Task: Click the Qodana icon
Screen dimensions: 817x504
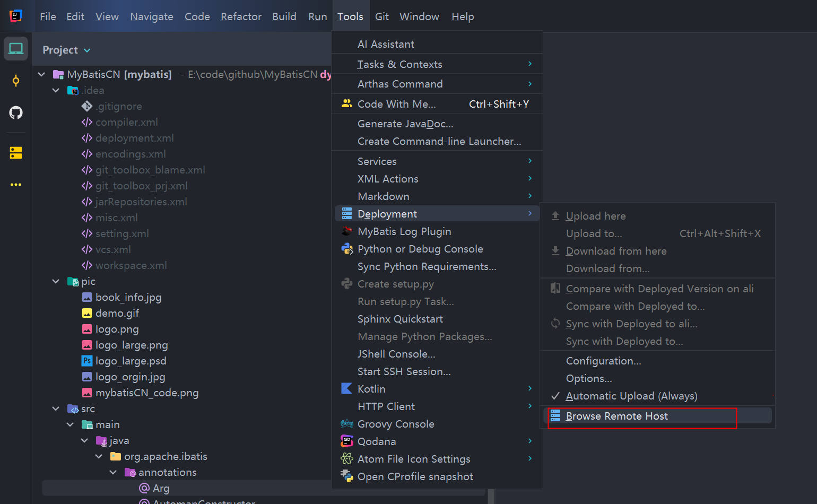Action: pos(347,441)
